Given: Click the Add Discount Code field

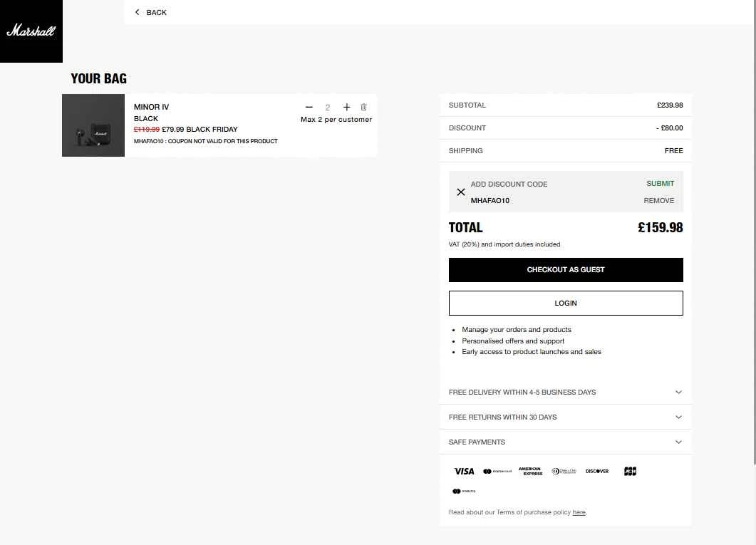Looking at the screenshot, I should pos(509,184).
